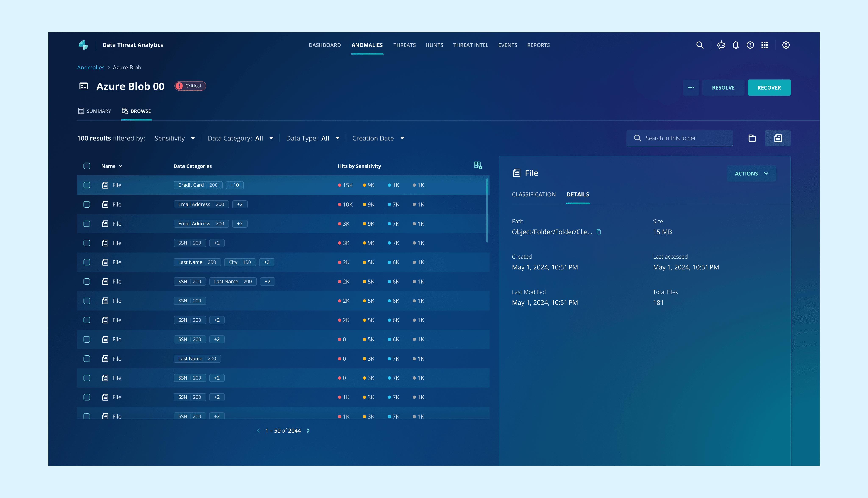Copy the file path with copy icon
868x498 pixels.
[599, 232]
